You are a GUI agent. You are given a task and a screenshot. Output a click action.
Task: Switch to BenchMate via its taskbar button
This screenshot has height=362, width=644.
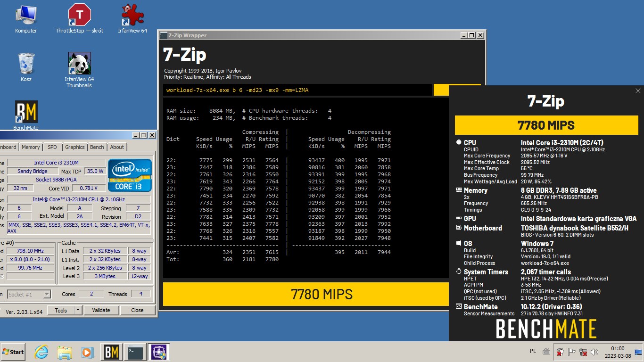coord(112,352)
